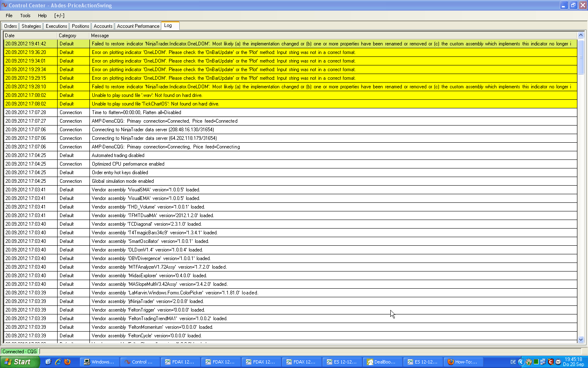The height and width of the screenshot is (368, 588).
Task: Expand hidden system tray icons
Action: coord(521,362)
